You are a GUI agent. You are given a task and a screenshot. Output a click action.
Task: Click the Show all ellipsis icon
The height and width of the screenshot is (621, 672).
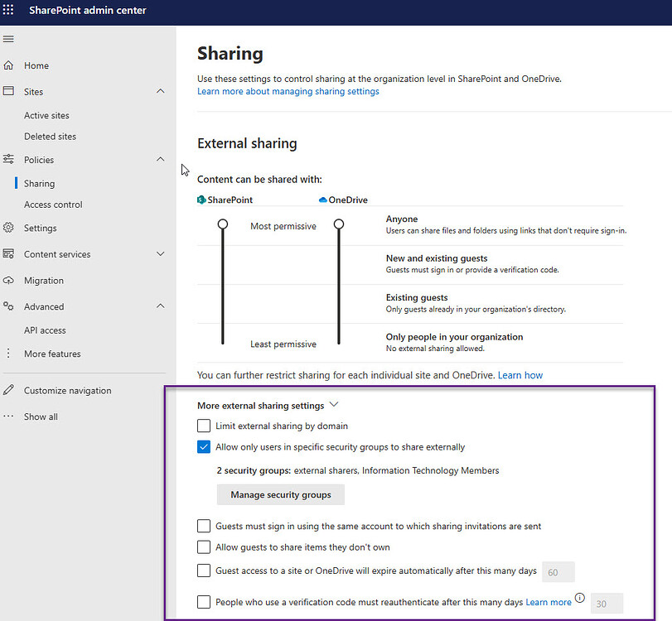coord(8,416)
